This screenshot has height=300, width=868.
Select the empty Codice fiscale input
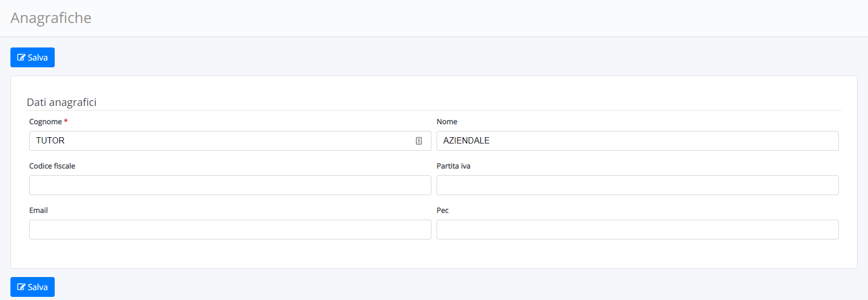[x=230, y=185]
